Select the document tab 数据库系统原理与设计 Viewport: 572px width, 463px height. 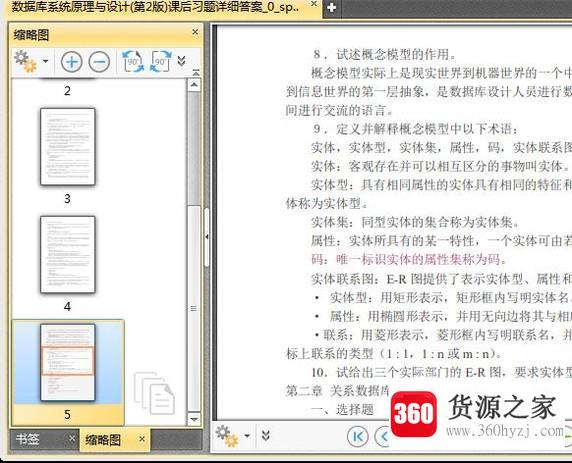coord(155,7)
